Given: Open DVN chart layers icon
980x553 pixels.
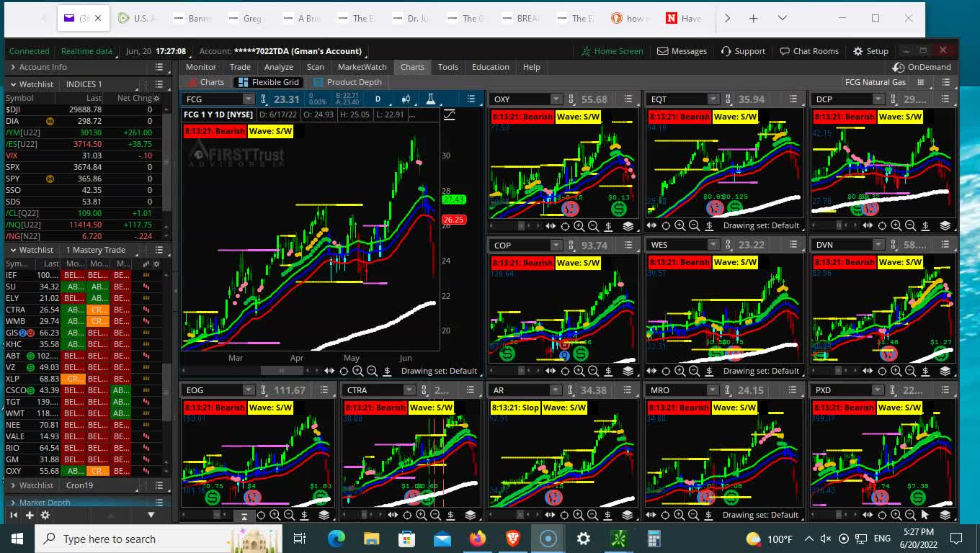Looking at the screenshot, I should [945, 371].
